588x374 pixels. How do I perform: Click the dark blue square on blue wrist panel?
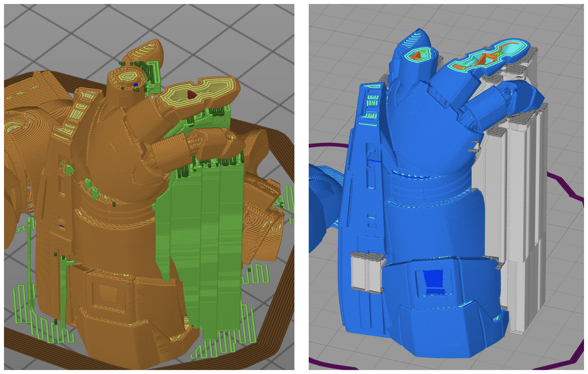[x=434, y=279]
